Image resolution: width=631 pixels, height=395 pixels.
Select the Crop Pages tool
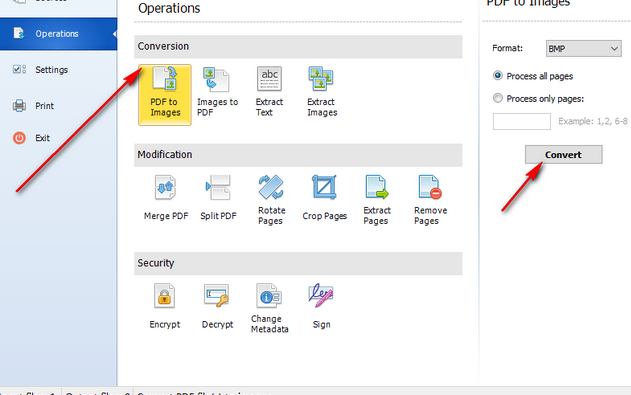tap(324, 198)
